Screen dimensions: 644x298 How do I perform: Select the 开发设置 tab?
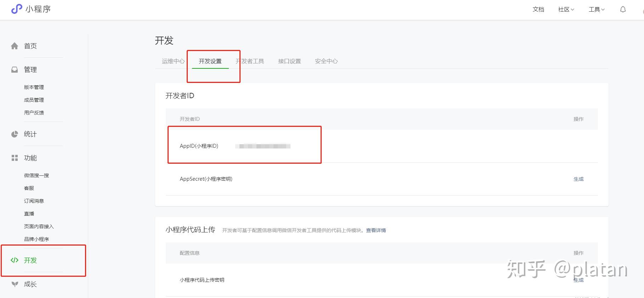tap(210, 61)
